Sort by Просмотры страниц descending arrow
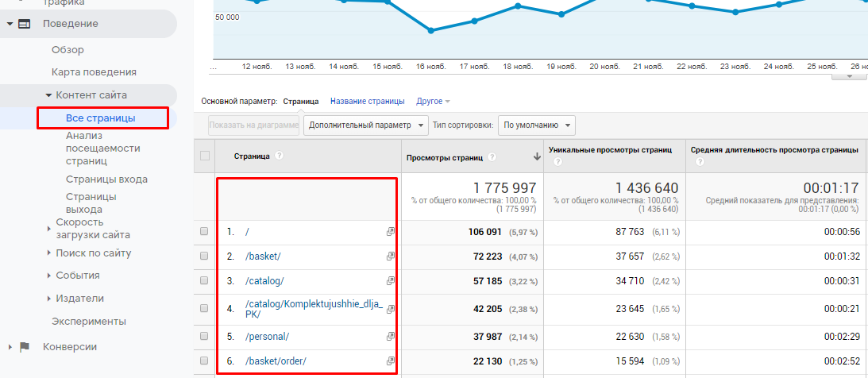This screenshot has height=378, width=868. [x=536, y=157]
